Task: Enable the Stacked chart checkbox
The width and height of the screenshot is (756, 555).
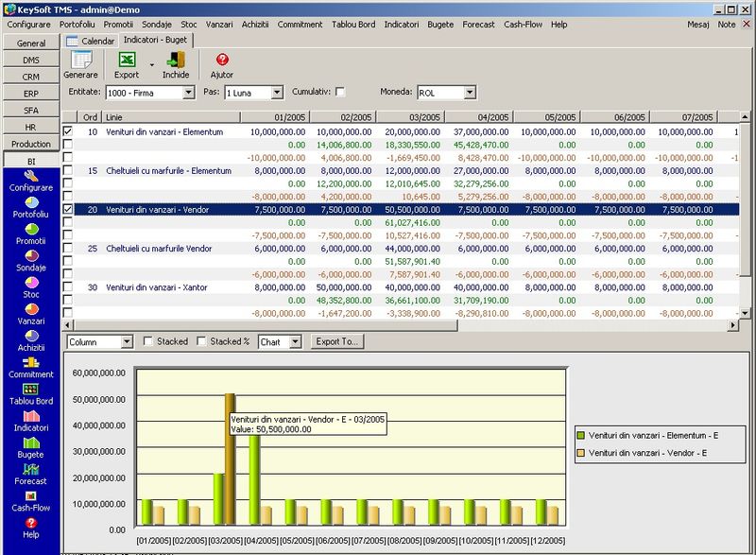Action: click(148, 341)
